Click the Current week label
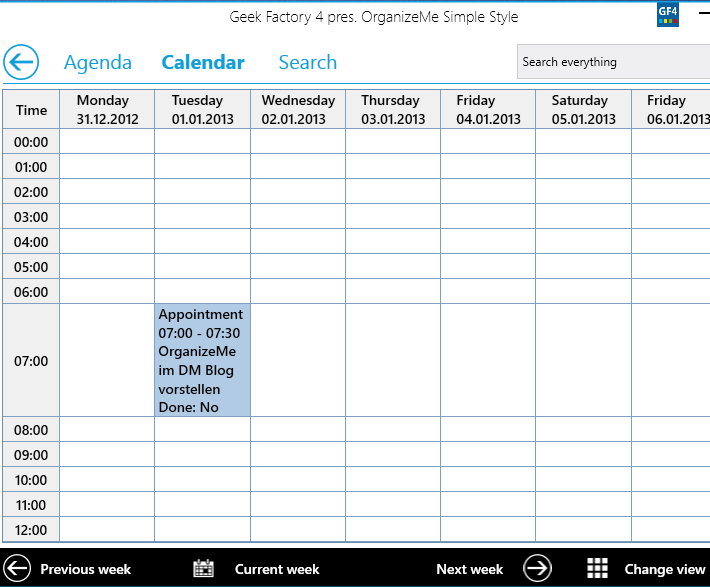The width and height of the screenshot is (710, 587). tap(277, 569)
